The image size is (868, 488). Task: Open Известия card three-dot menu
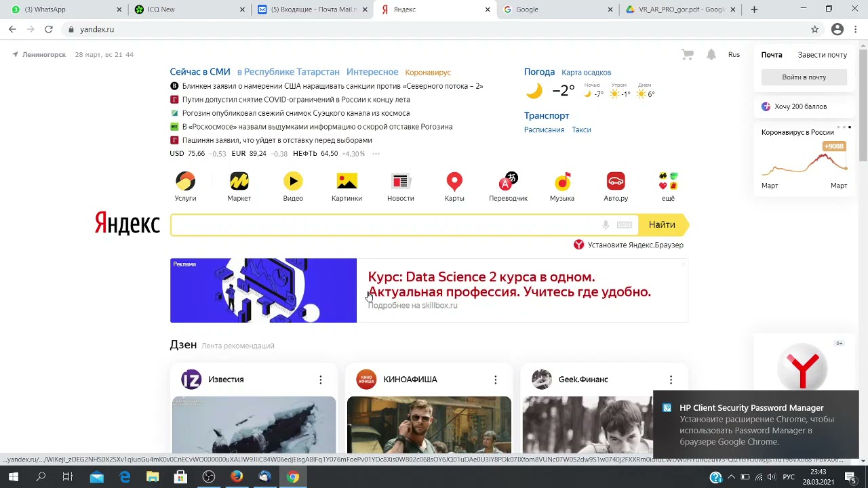click(x=321, y=380)
